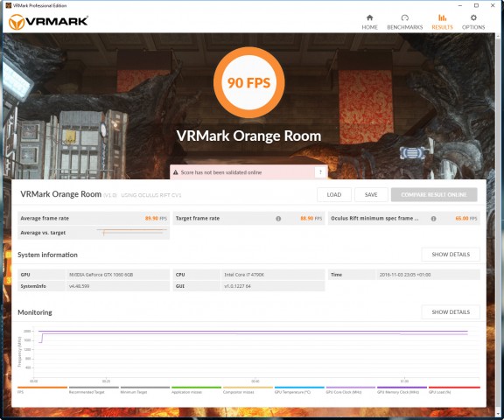Toggle the FPS legend series

click(x=42, y=390)
